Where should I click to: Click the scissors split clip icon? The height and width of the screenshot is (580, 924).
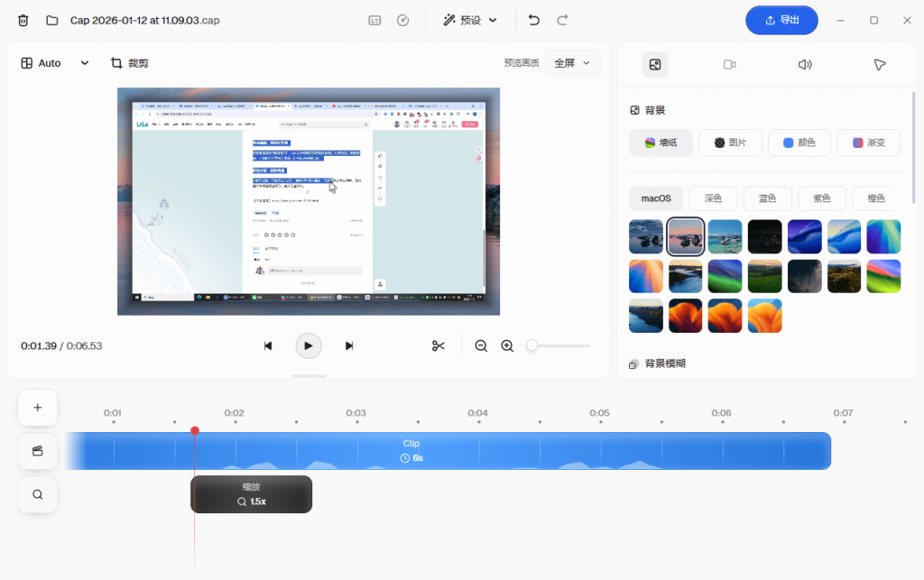click(439, 345)
